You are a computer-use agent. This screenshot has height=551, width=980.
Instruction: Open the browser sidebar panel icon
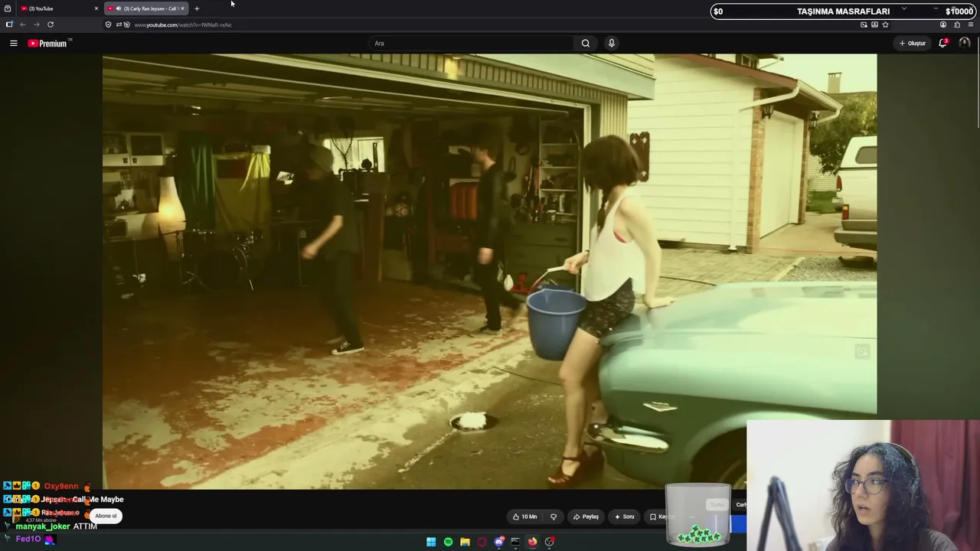click(9, 24)
